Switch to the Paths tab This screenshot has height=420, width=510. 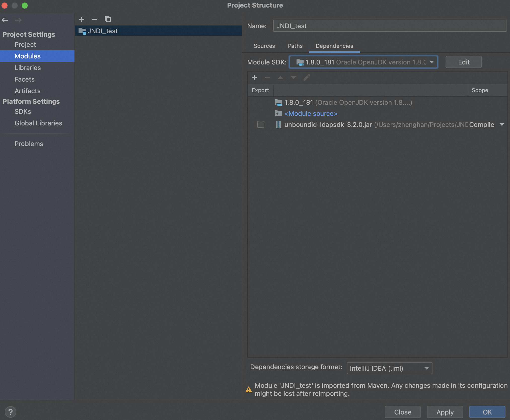[x=295, y=46]
